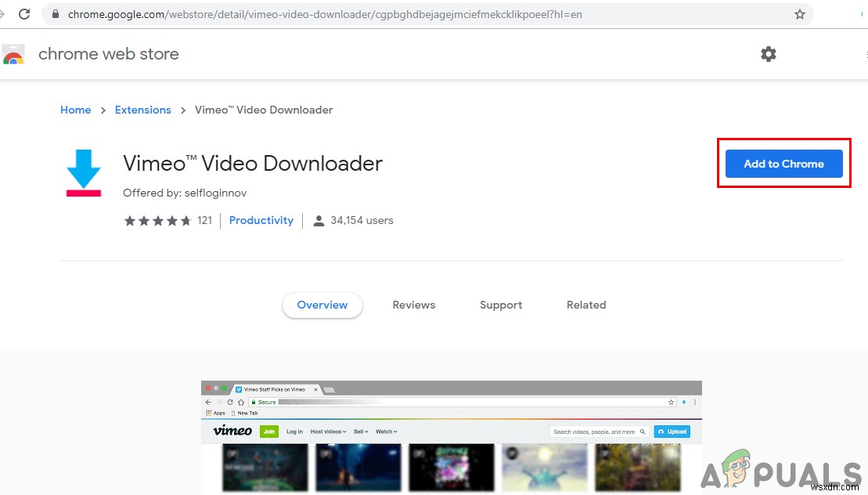Click the person icon beside 34,154 users
The image size is (868, 495).
pyautogui.click(x=319, y=220)
